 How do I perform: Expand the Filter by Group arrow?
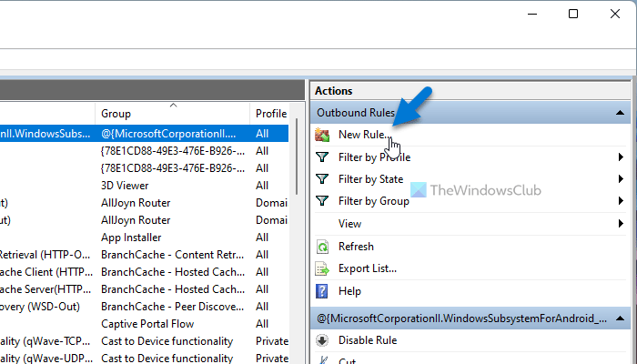point(621,201)
